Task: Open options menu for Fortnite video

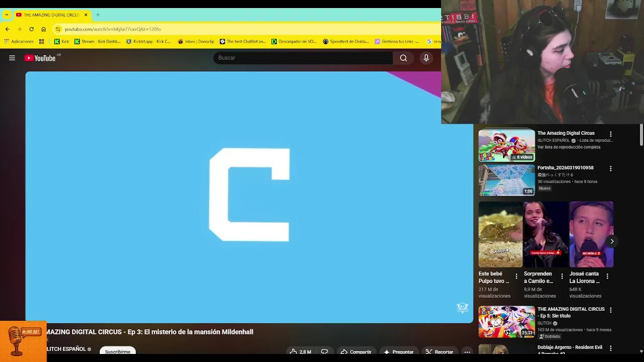Action: coord(611,169)
